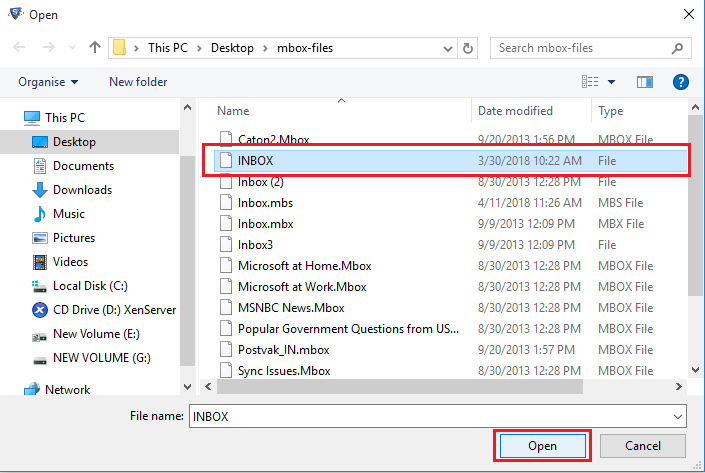Click the Cancel button
This screenshot has height=473, width=705.
pyautogui.click(x=642, y=445)
